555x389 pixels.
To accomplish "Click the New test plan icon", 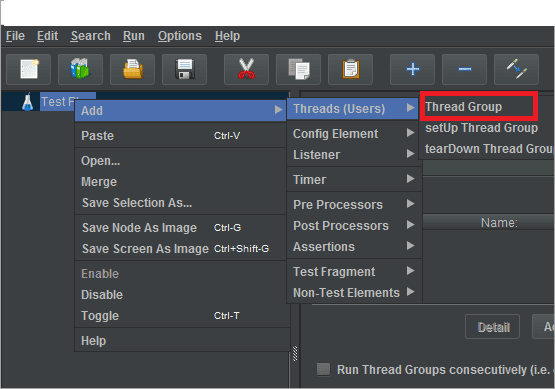I will pyautogui.click(x=29, y=69).
